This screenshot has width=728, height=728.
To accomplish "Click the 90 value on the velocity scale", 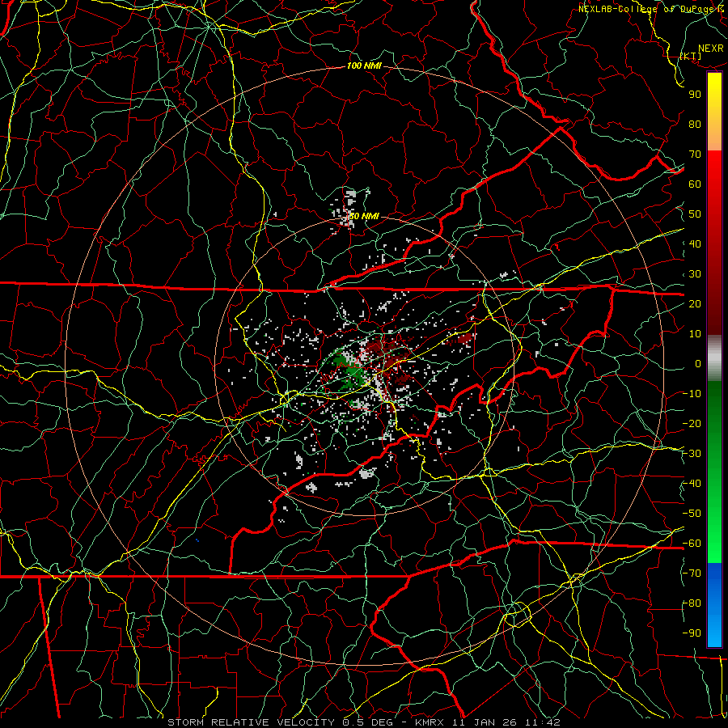I will pyautogui.click(x=695, y=95).
